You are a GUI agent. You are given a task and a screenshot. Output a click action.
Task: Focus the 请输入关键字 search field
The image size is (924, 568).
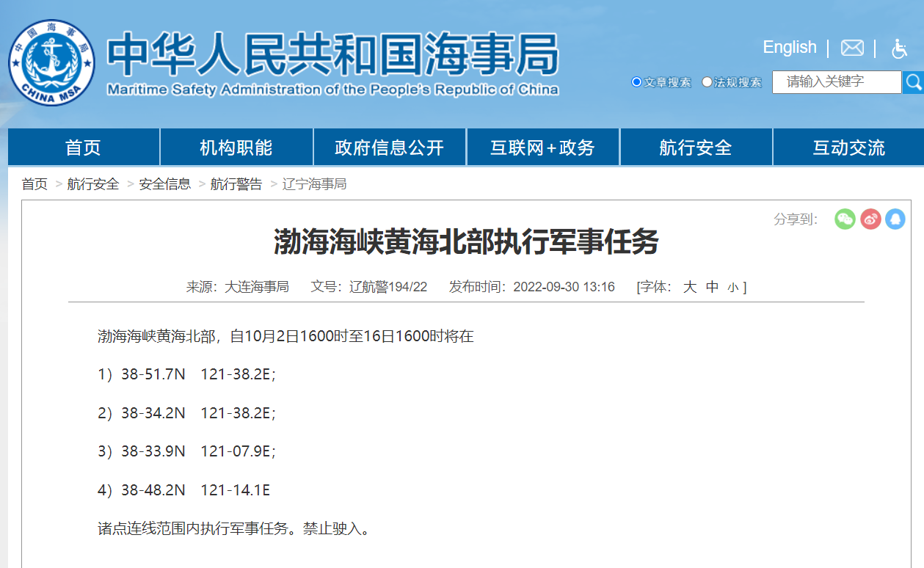[837, 82]
